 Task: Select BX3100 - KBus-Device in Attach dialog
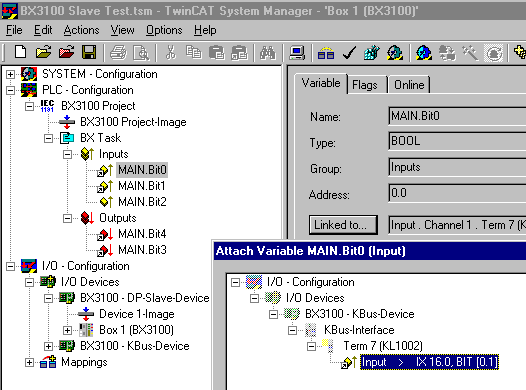click(360, 314)
